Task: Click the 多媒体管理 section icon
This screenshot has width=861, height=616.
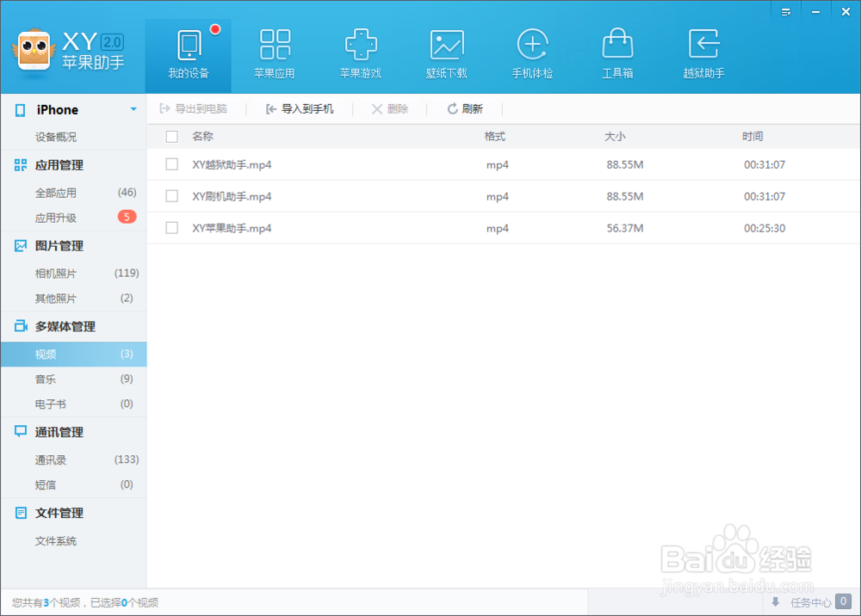Action: point(21,326)
